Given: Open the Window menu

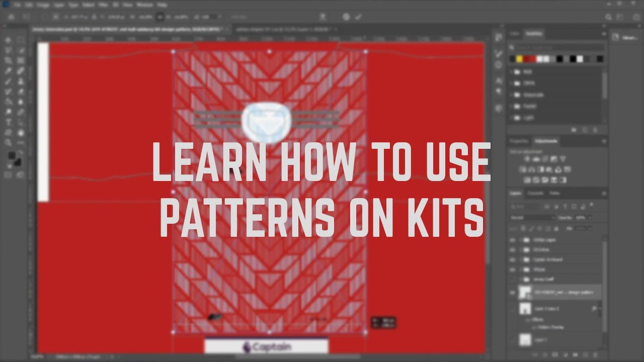Looking at the screenshot, I should [144, 5].
